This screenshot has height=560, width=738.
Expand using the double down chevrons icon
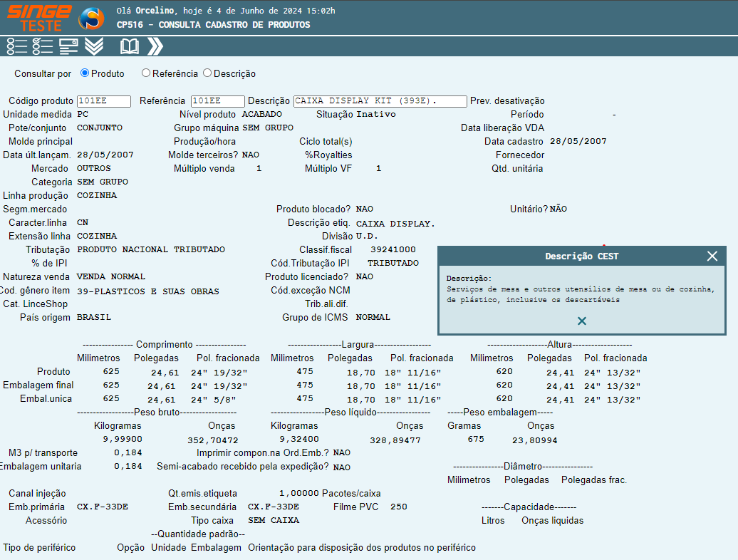pyautogui.click(x=94, y=46)
